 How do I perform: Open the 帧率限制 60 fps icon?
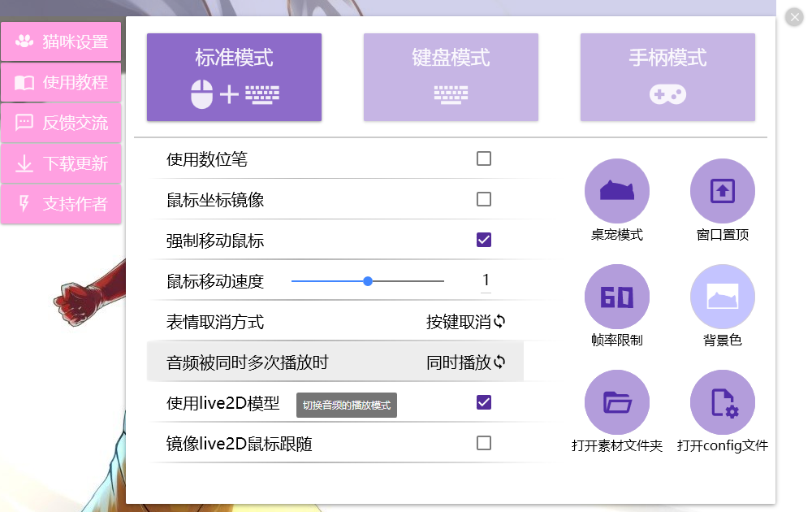(616, 297)
